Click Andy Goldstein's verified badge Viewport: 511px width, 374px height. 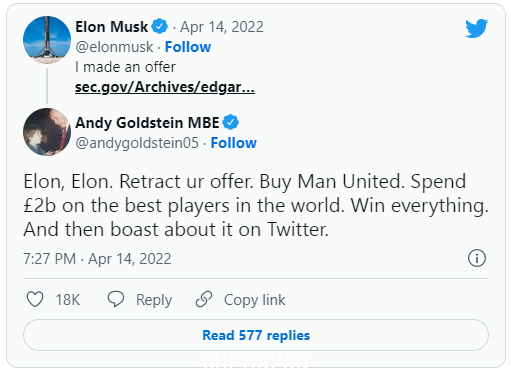coord(231,122)
